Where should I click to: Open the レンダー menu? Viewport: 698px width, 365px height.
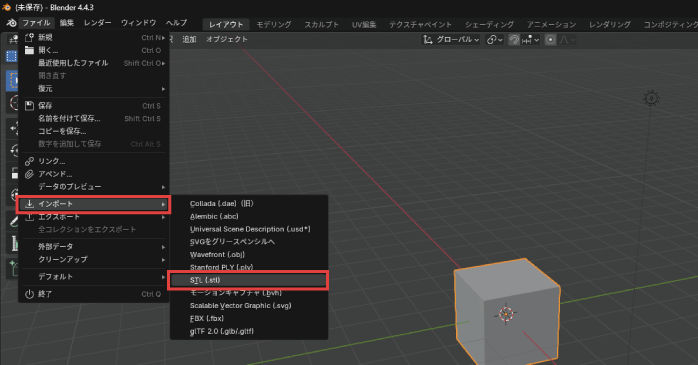tap(97, 23)
